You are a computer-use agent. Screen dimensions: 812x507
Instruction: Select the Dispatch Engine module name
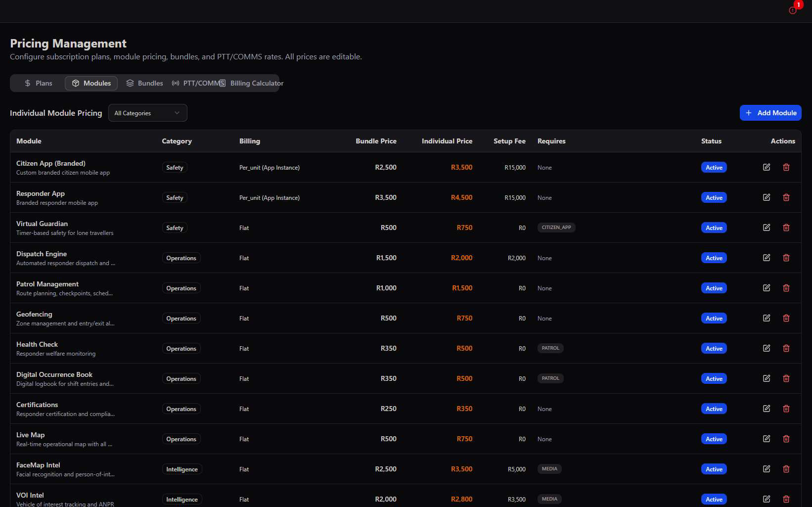pos(42,254)
